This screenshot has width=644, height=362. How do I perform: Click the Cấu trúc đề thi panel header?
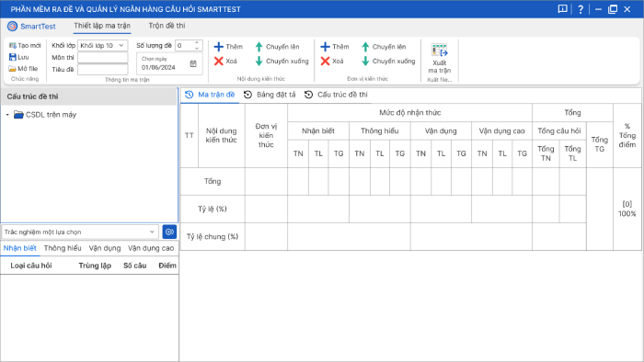(88, 96)
